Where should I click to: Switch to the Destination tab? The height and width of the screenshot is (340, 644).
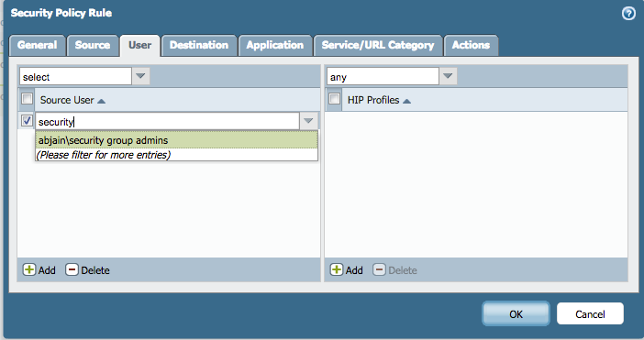pyautogui.click(x=199, y=45)
